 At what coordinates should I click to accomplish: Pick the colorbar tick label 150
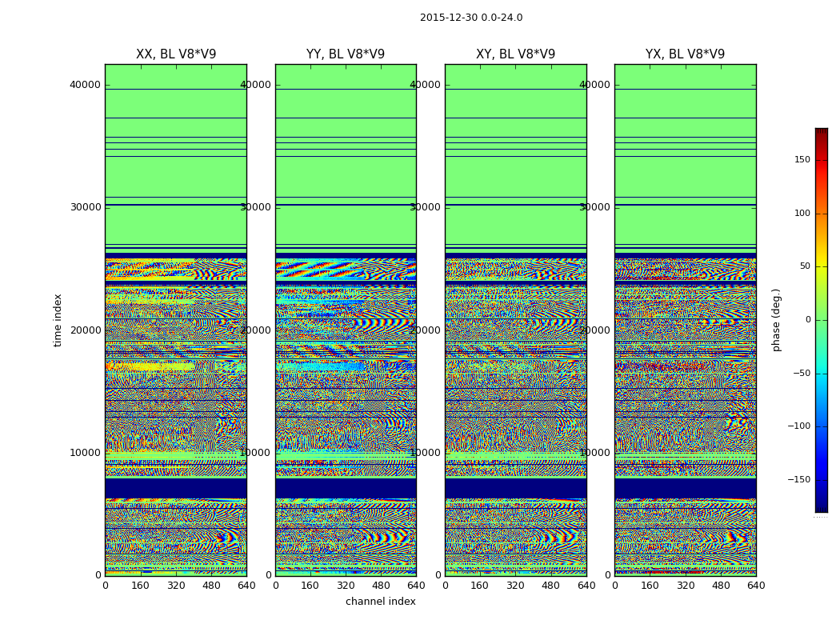[x=801, y=160]
